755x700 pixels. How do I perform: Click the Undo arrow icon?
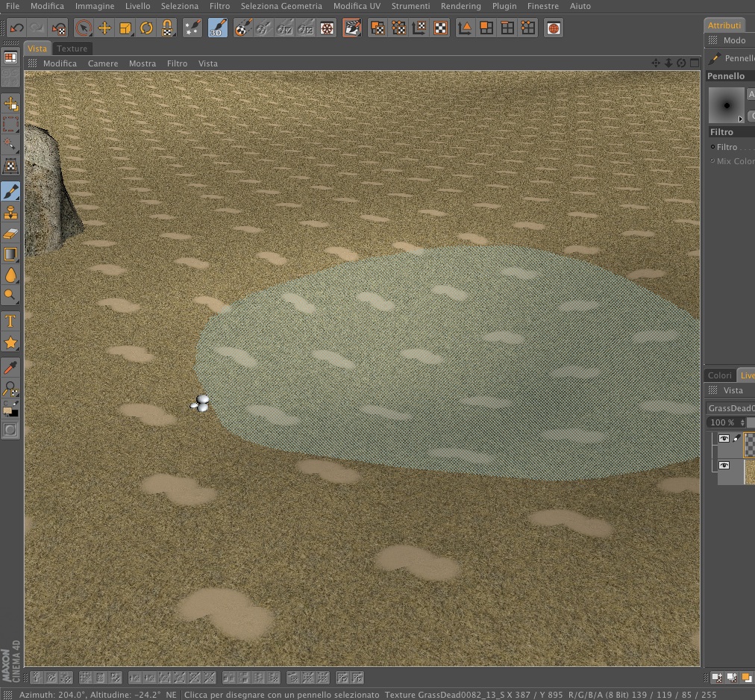click(x=16, y=28)
